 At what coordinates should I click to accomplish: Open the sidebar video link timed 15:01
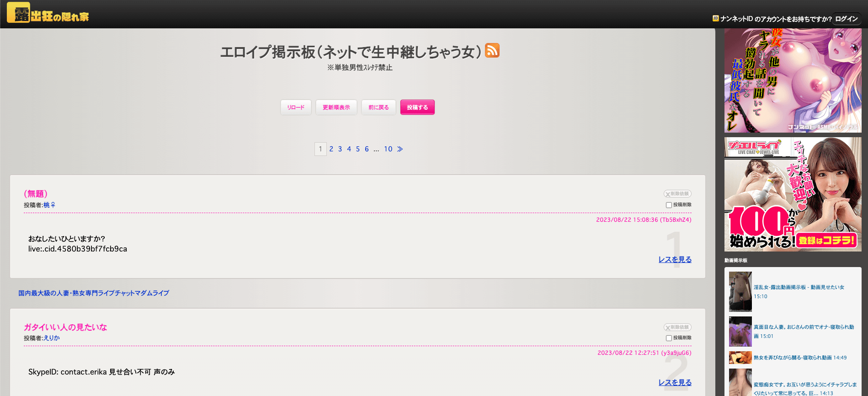click(804, 332)
